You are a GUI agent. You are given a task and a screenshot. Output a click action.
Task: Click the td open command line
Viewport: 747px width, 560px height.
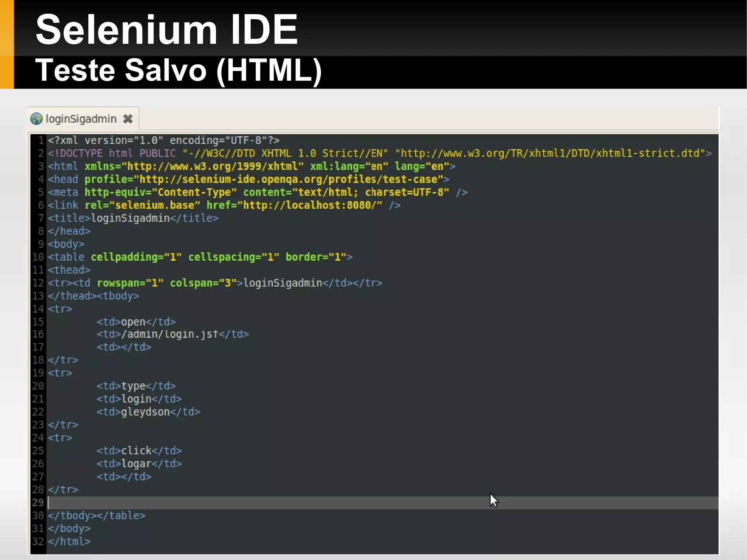(136, 322)
